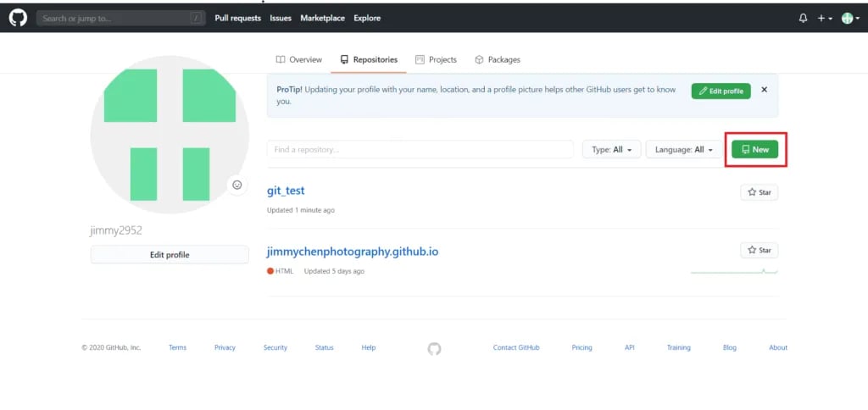
Task: Go to Marketplace in the top navigation
Action: (322, 19)
